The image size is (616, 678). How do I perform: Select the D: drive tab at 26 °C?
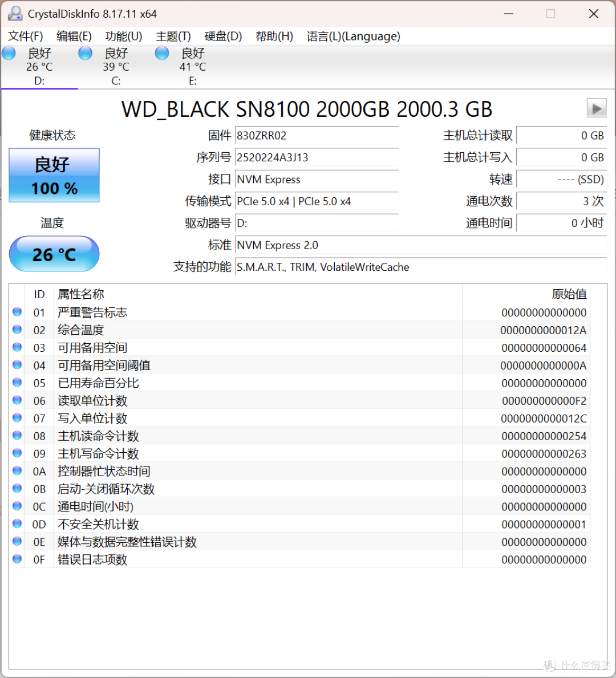click(x=39, y=67)
